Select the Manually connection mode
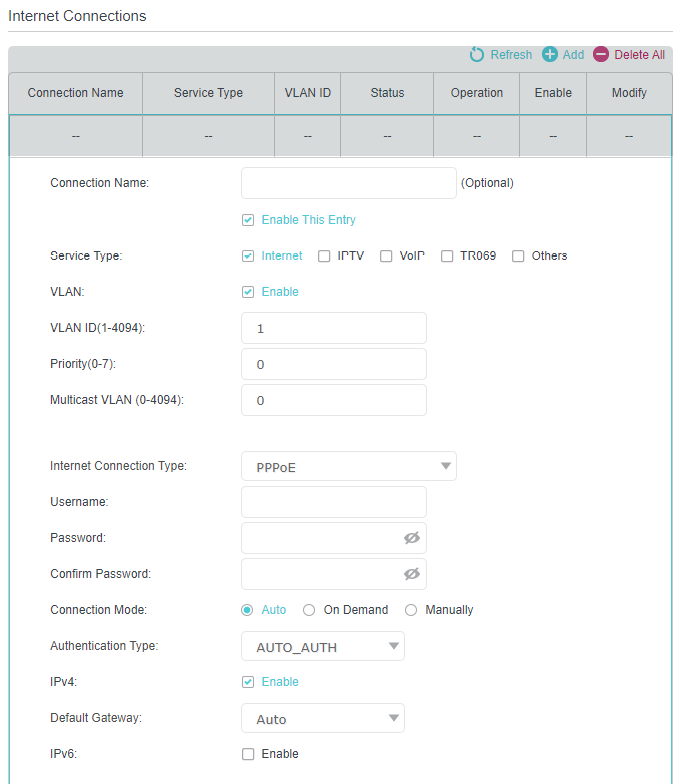The height and width of the screenshot is (784, 681). click(x=411, y=610)
